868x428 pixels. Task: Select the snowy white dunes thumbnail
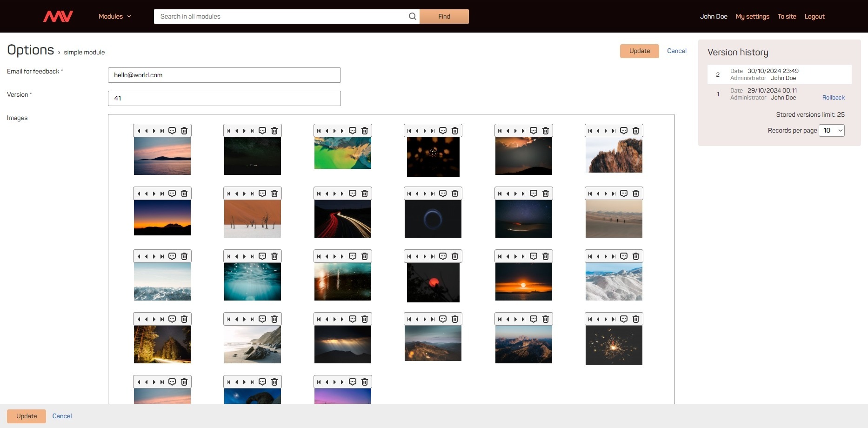point(614,282)
